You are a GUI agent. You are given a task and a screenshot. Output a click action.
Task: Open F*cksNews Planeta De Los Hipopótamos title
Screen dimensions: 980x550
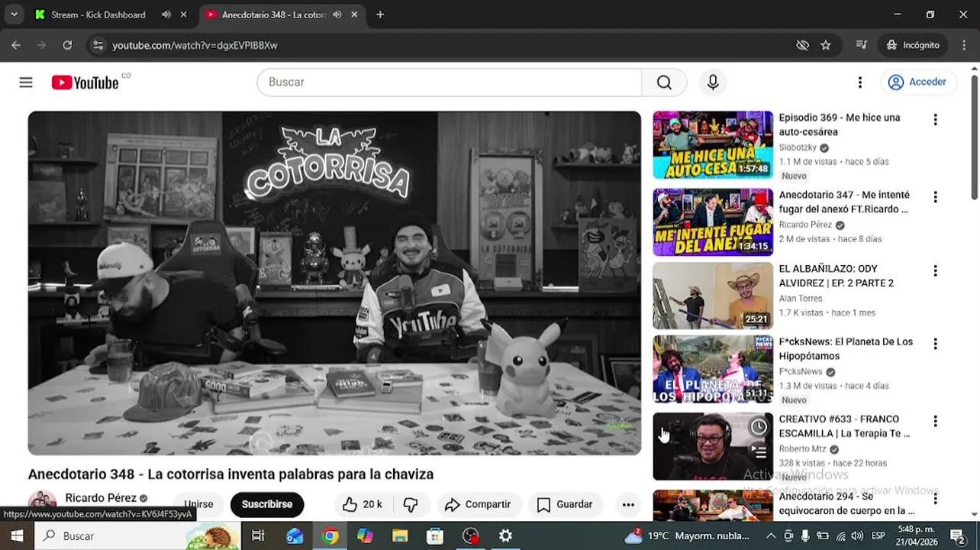[846, 348]
